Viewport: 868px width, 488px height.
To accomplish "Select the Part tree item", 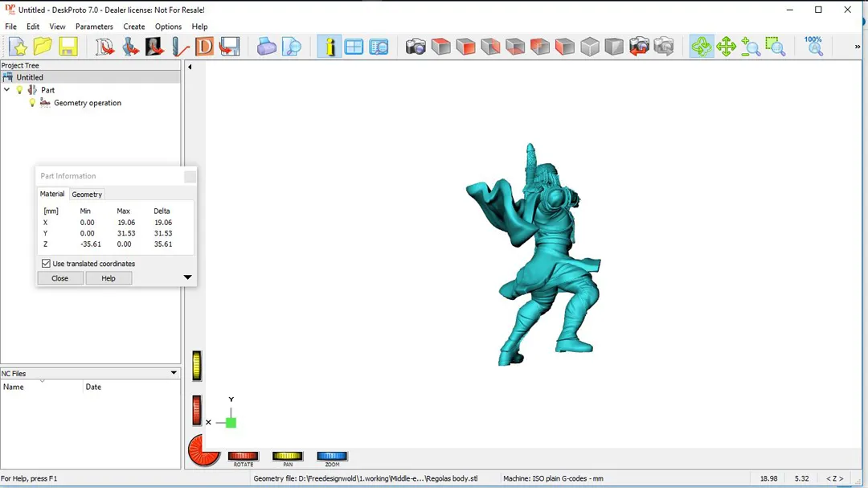I will click(x=47, y=90).
